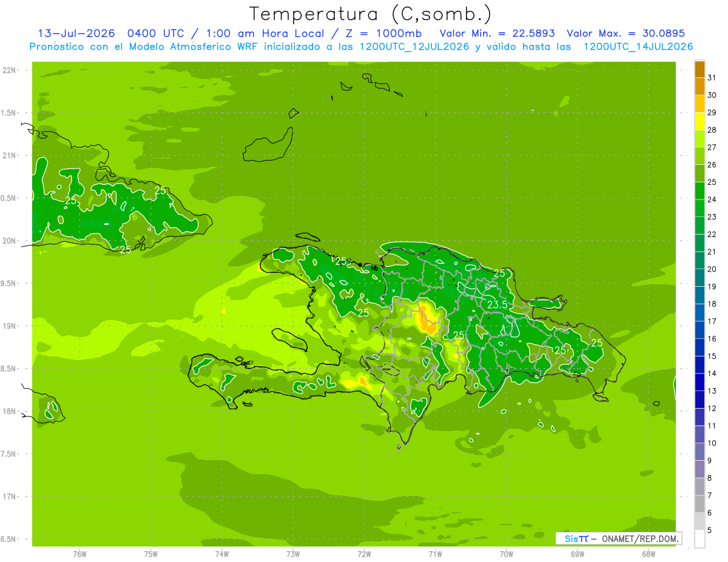Pick the green band between 25 and 26
The image size is (728, 562).
click(699, 173)
